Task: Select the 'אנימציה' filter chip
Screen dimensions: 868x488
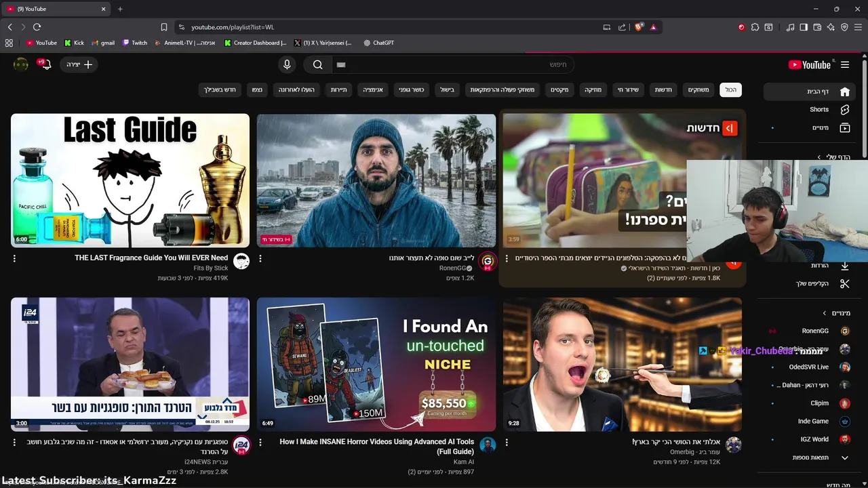Action: click(373, 89)
